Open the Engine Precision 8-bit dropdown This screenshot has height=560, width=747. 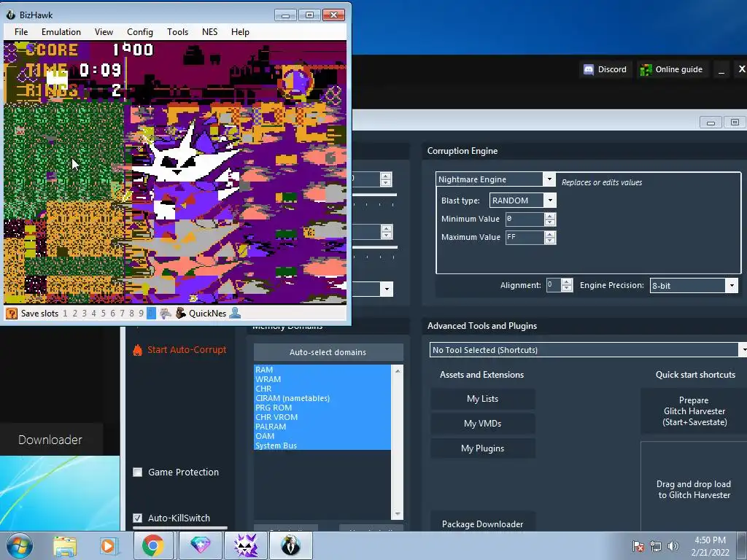coord(732,286)
